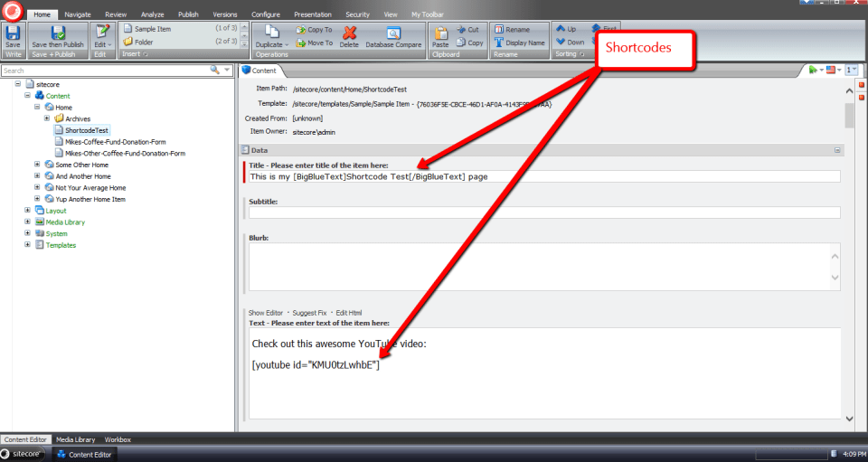Expand the Archives folder node
Screen dimensions: 868x462
(x=47, y=118)
